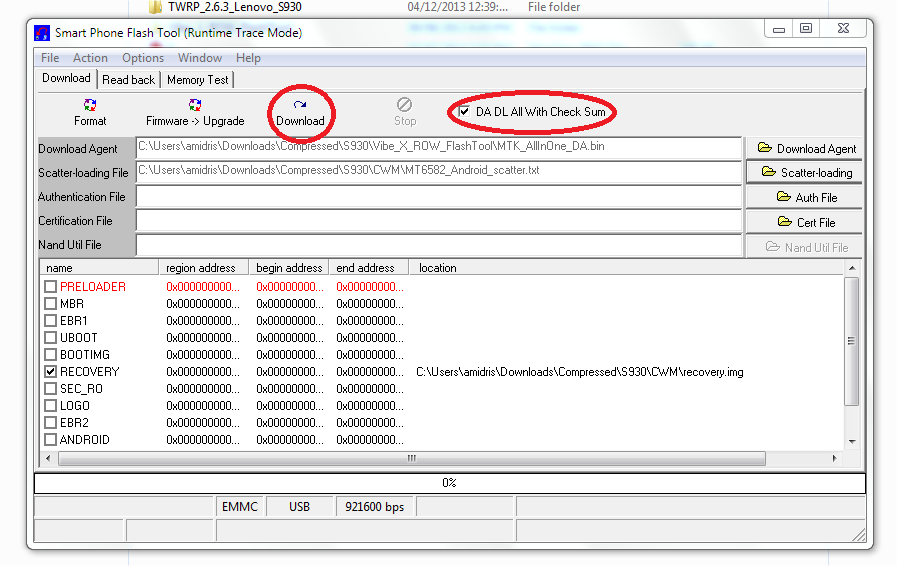Open the Help menu
The height and width of the screenshot is (566, 897).
248,58
